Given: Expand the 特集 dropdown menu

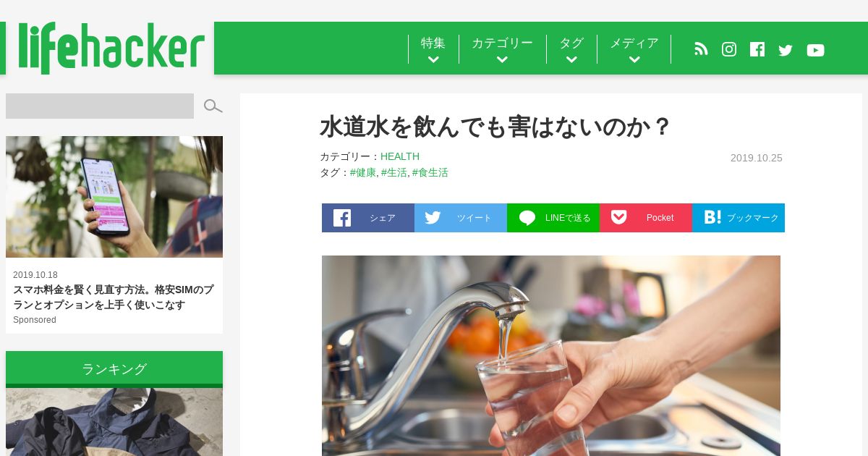Looking at the screenshot, I should pos(433,49).
